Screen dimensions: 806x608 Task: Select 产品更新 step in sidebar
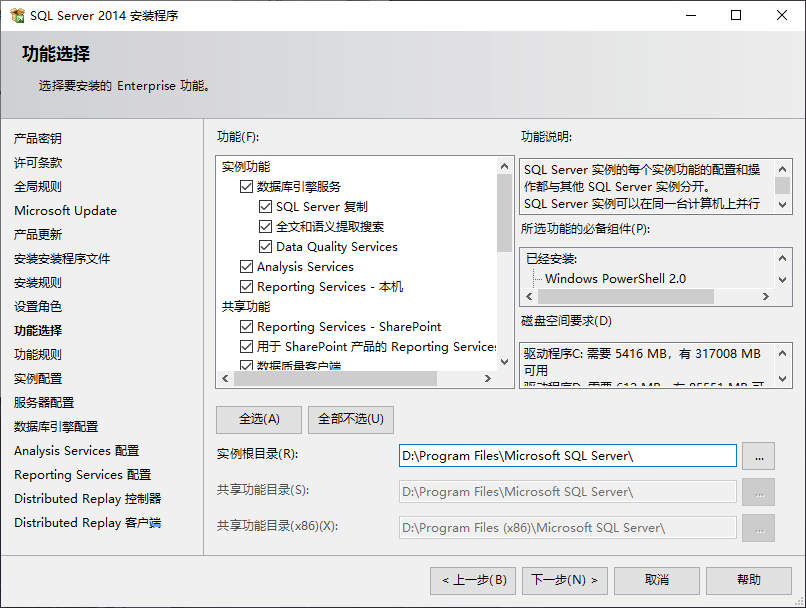tap(38, 234)
